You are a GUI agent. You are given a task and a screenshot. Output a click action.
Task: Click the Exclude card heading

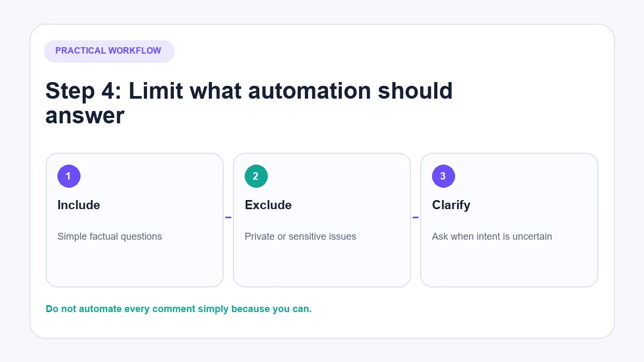click(268, 205)
